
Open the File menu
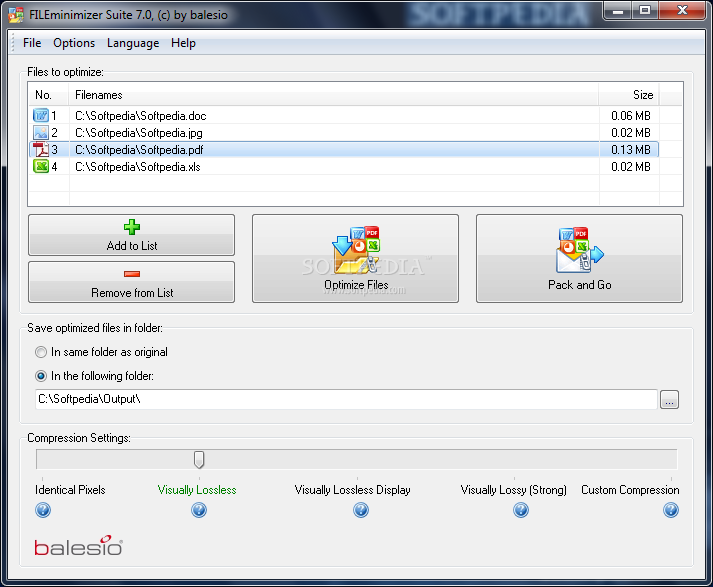pos(32,43)
